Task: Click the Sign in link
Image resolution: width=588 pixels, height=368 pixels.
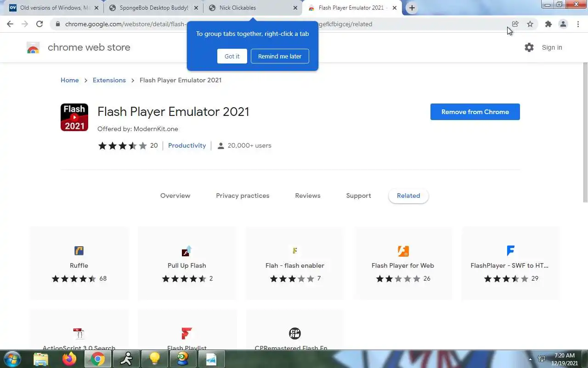Action: coord(552,47)
